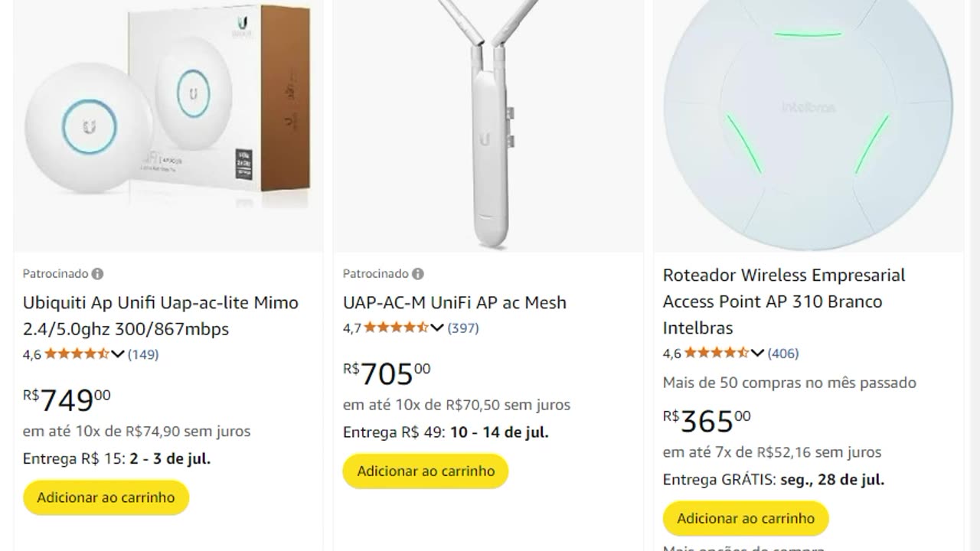Add UAP-AC-M Mesh to cart
Viewport: 980px width, 551px height.
(x=426, y=471)
